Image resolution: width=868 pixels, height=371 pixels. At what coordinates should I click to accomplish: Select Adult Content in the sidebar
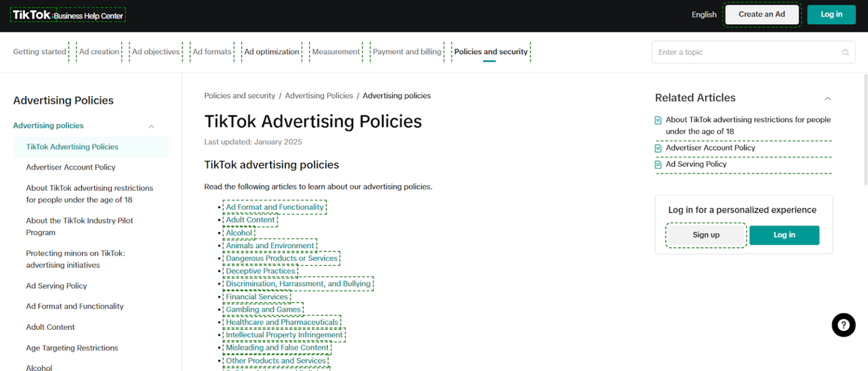(x=50, y=327)
